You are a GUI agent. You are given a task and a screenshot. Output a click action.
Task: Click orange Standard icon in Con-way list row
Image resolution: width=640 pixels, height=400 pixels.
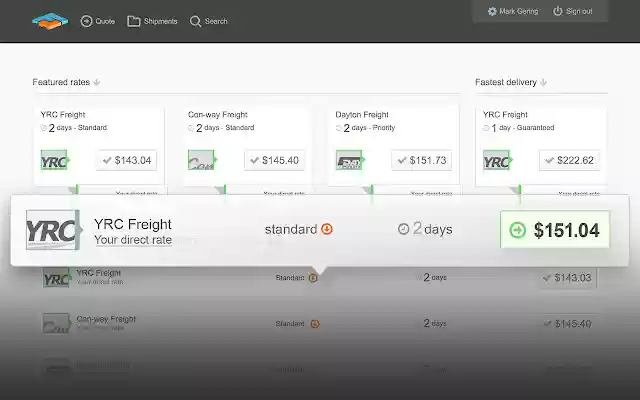(315, 324)
